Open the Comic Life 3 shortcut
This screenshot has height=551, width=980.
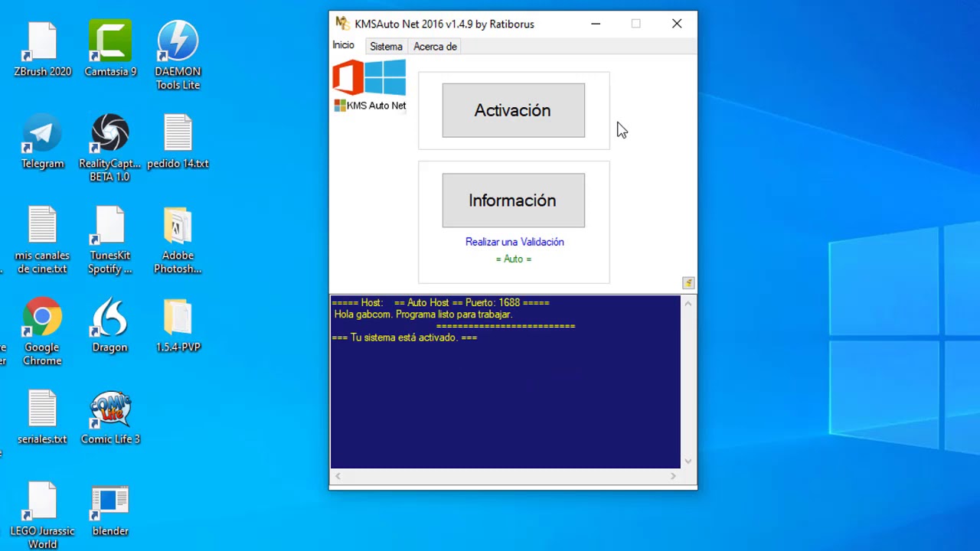(110, 417)
